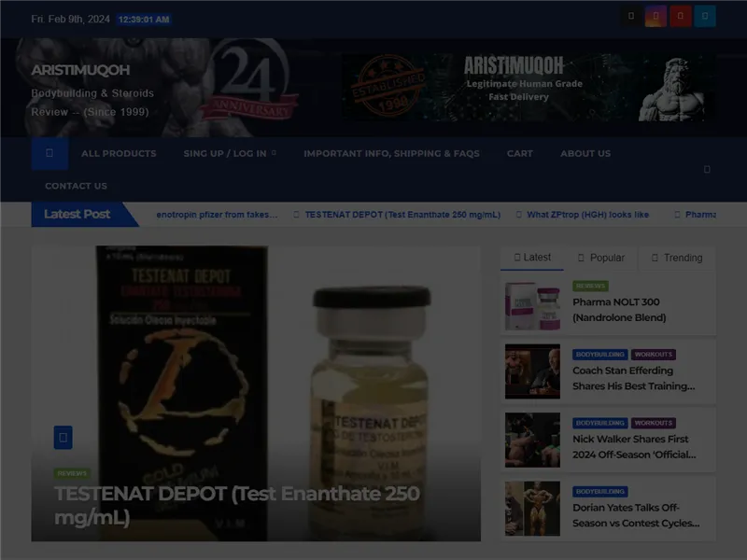Click the Nick Walker post thumbnail
The image size is (747, 560).
click(532, 440)
